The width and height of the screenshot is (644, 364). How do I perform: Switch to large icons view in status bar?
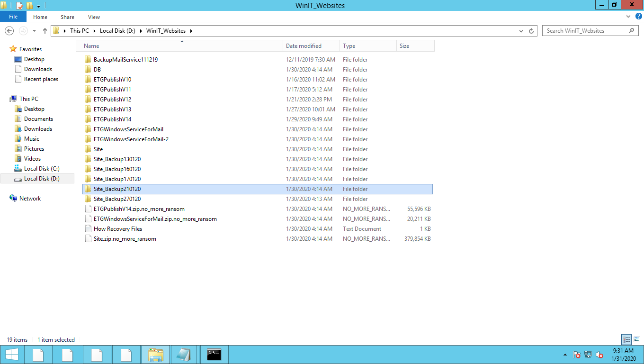[637, 339]
